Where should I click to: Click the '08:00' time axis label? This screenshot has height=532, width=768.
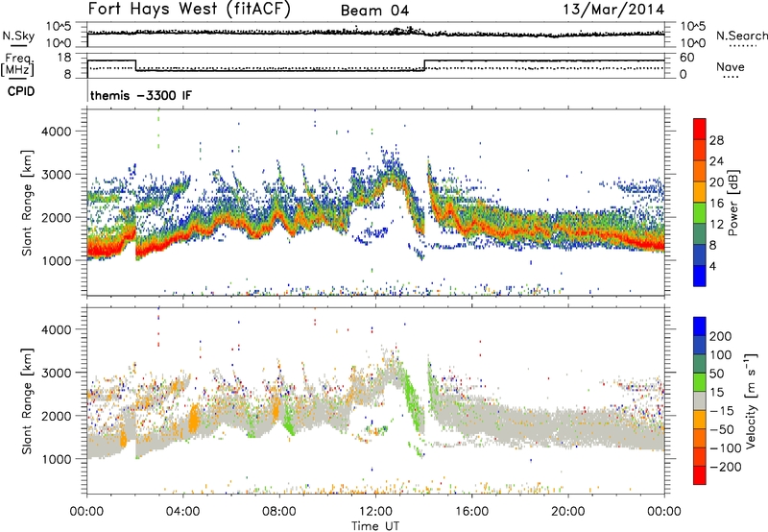(x=279, y=512)
